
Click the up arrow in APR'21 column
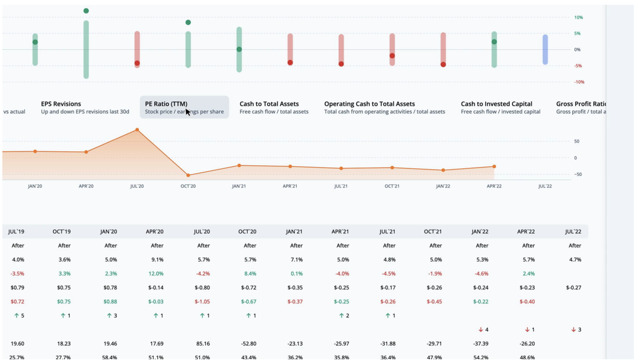[x=341, y=315]
